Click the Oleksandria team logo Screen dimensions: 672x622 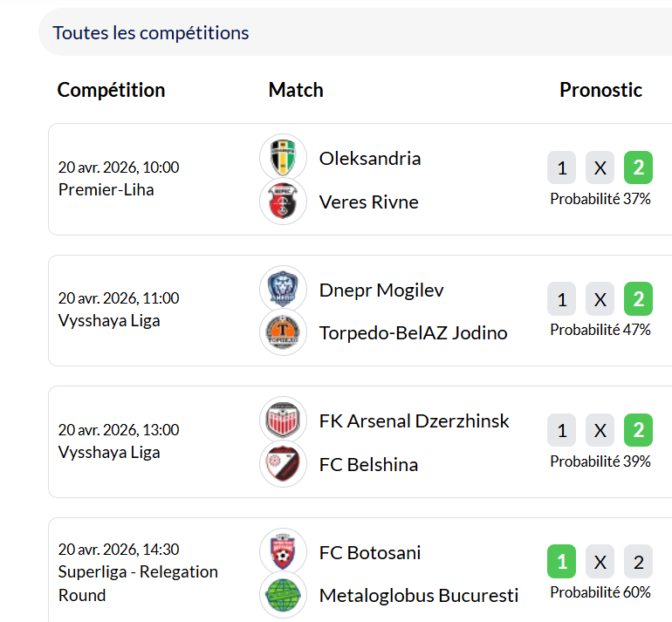click(284, 158)
